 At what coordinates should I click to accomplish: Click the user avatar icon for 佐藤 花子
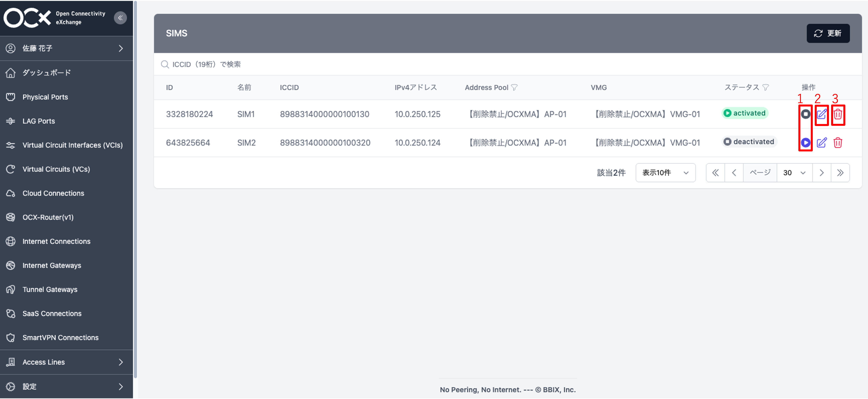click(x=10, y=48)
